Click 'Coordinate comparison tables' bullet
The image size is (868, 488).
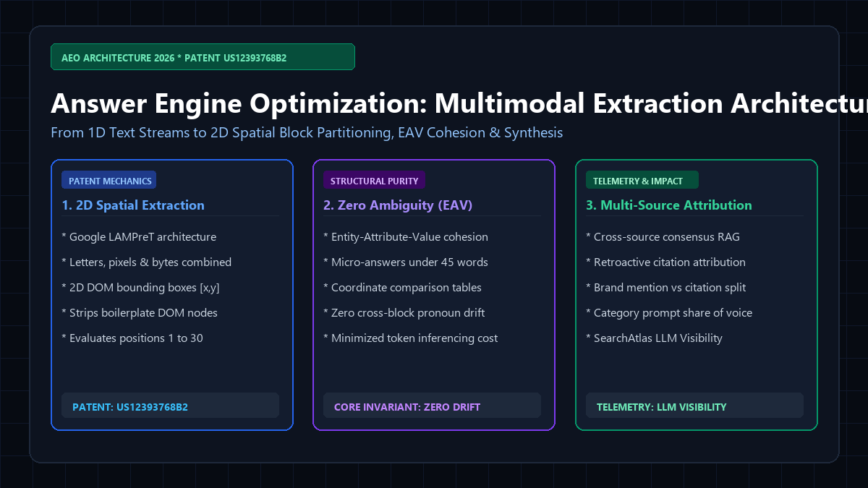[x=402, y=288]
